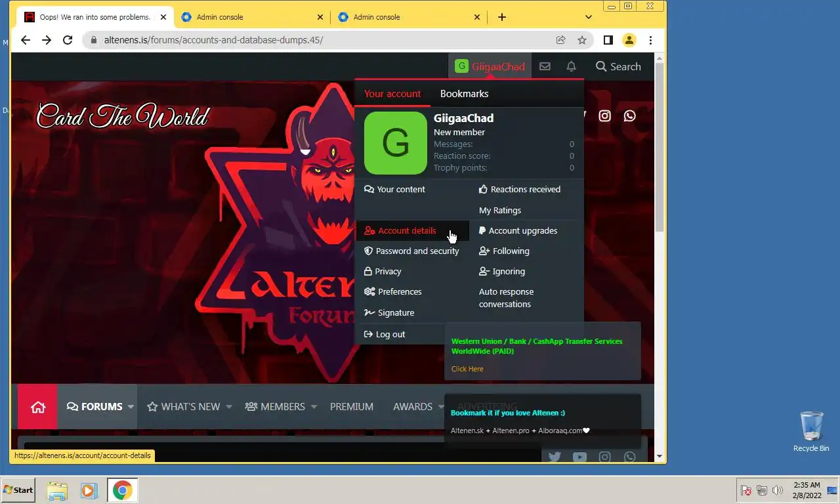View Following list
The height and width of the screenshot is (504, 840).
point(505,251)
